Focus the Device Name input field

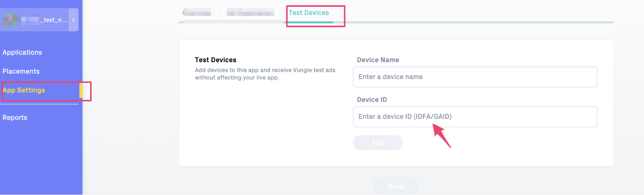tap(475, 77)
